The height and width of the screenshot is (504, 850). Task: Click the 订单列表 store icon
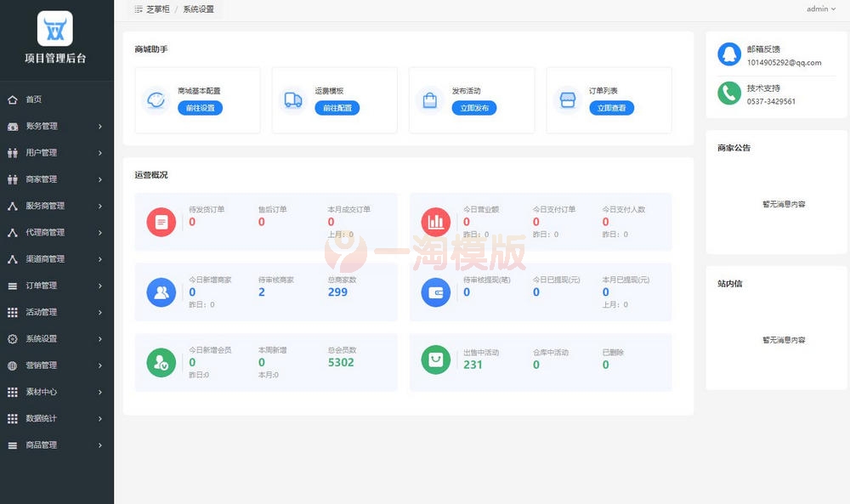click(x=568, y=100)
